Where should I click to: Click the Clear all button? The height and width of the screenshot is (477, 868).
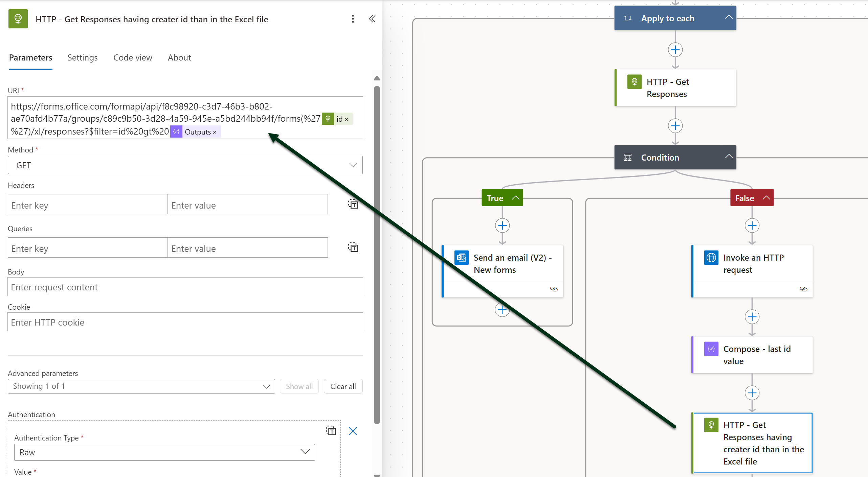tap(343, 386)
